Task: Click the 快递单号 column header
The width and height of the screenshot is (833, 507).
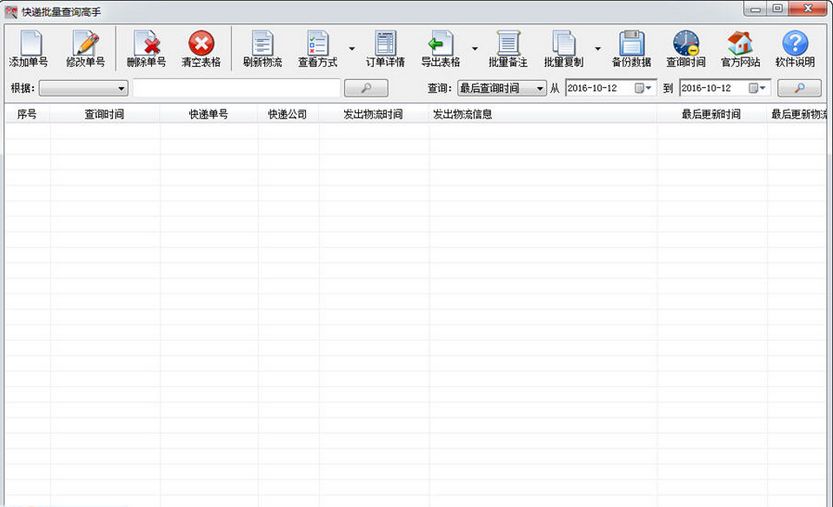Action: coord(209,114)
